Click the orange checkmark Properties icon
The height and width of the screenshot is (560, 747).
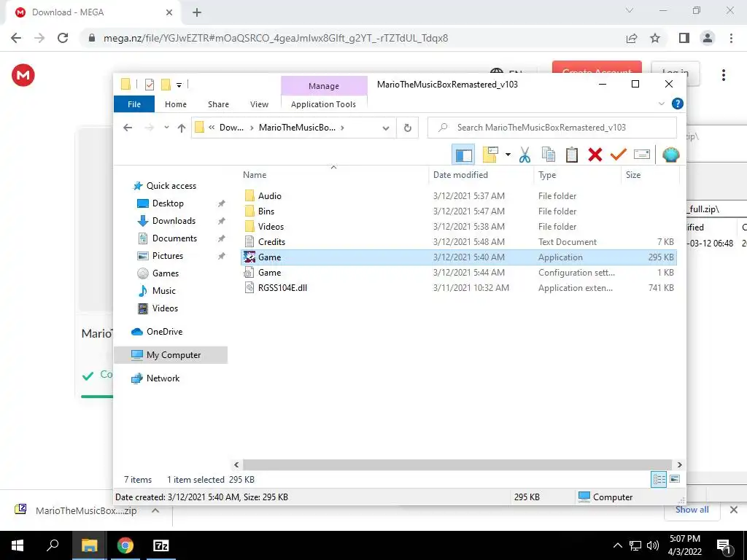619,155
